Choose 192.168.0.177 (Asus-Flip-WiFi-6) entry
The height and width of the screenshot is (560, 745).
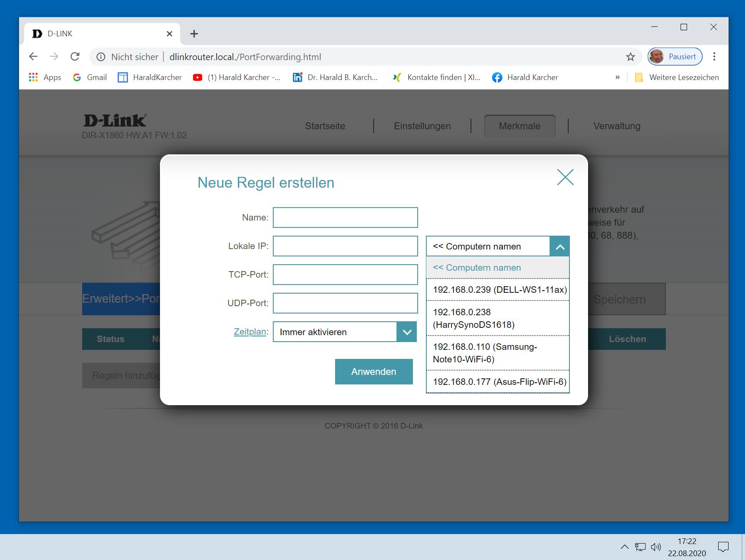498,382
